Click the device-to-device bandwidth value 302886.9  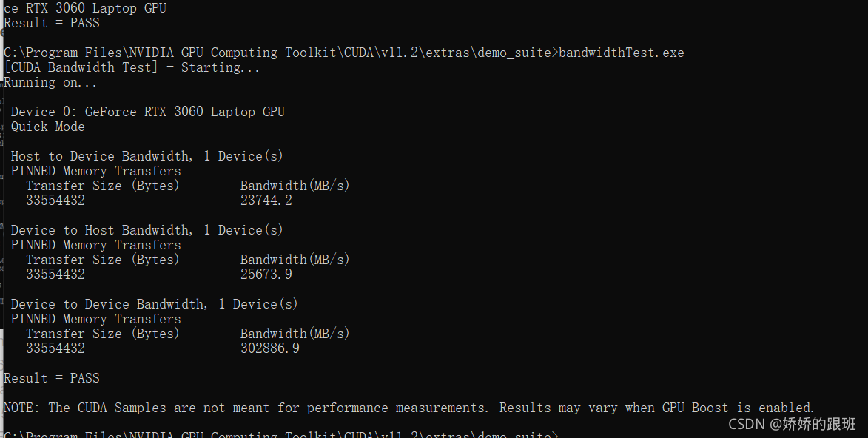(x=270, y=348)
